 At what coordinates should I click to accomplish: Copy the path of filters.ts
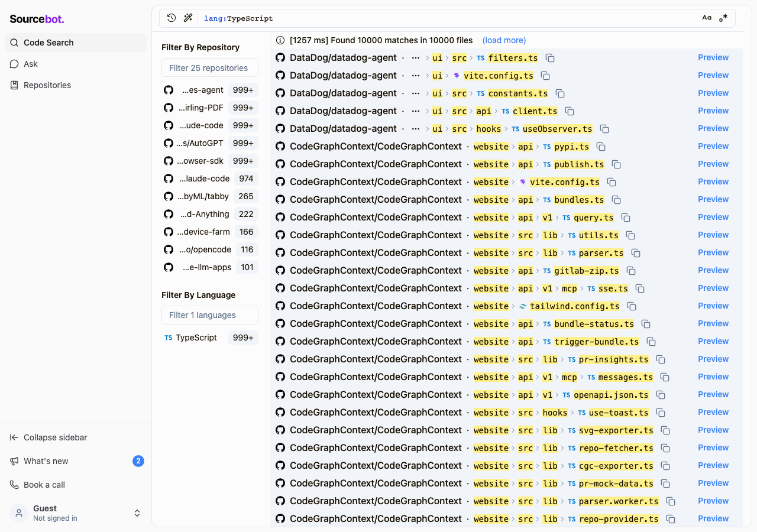coord(550,58)
